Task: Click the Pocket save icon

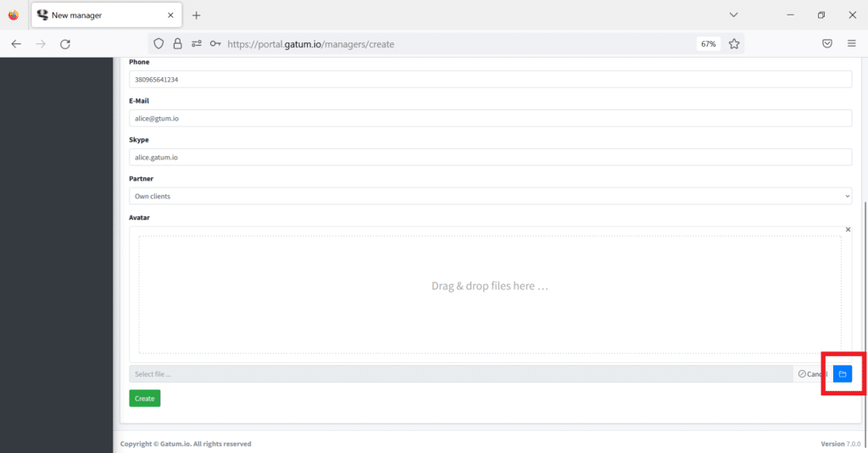Action: click(826, 44)
